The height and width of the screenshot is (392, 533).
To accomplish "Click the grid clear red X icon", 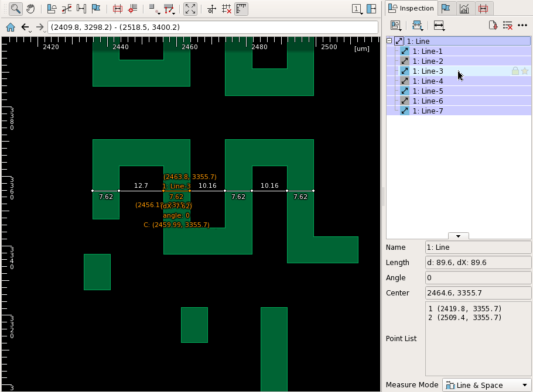I will 227,9.
